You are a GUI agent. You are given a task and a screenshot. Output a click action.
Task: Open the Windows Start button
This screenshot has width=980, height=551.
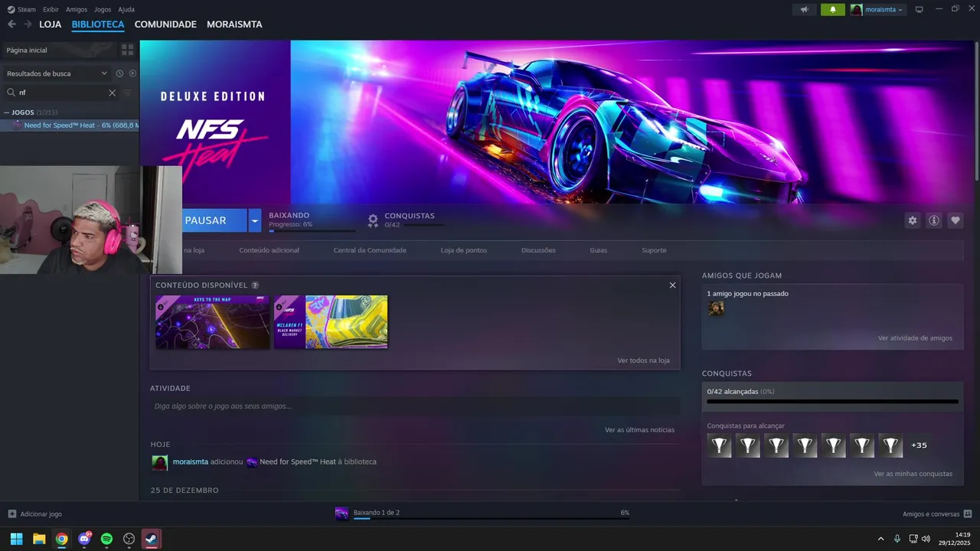click(16, 539)
